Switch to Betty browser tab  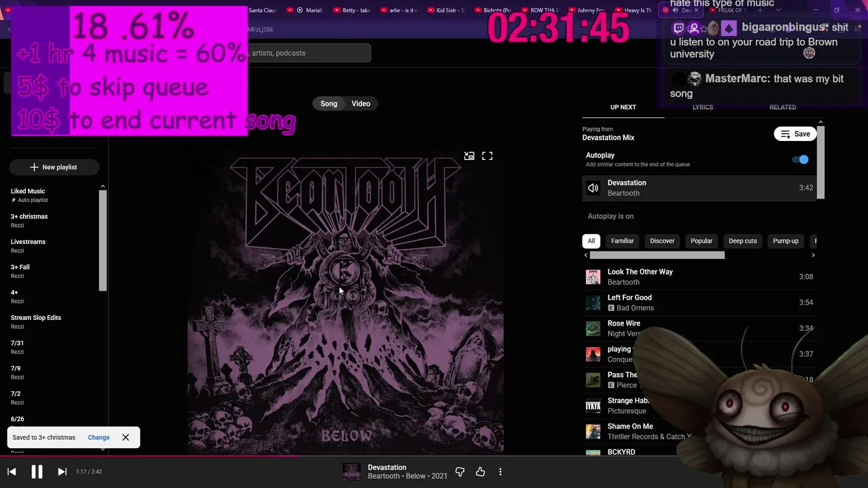click(x=351, y=10)
